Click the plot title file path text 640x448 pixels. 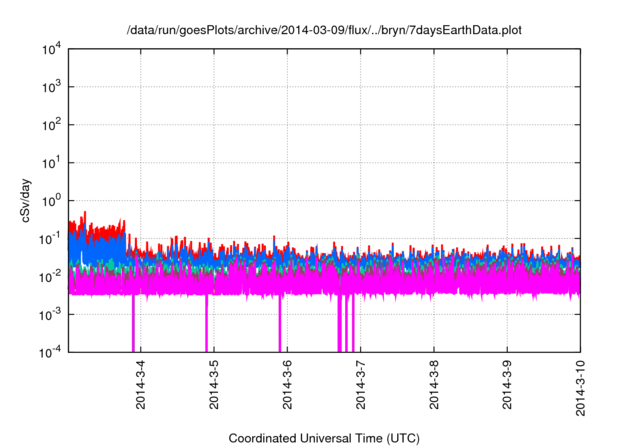(324, 30)
